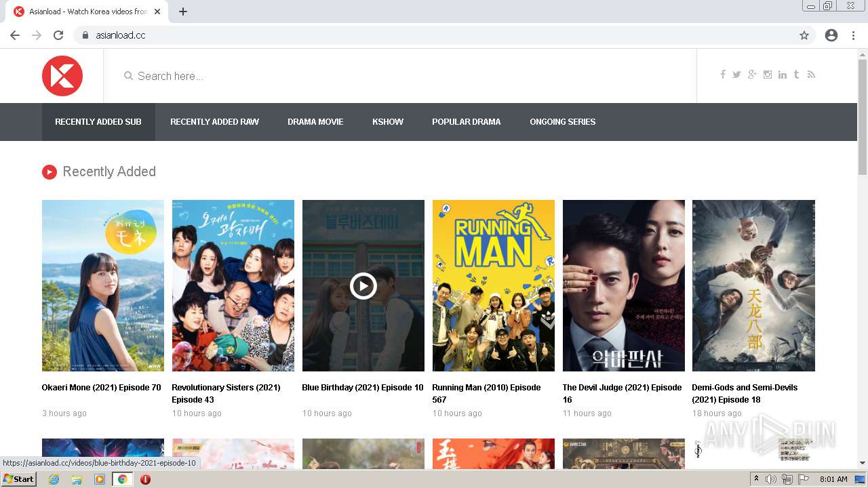Open volume control in system tray
Screen dimensions: 868x488
click(x=771, y=479)
